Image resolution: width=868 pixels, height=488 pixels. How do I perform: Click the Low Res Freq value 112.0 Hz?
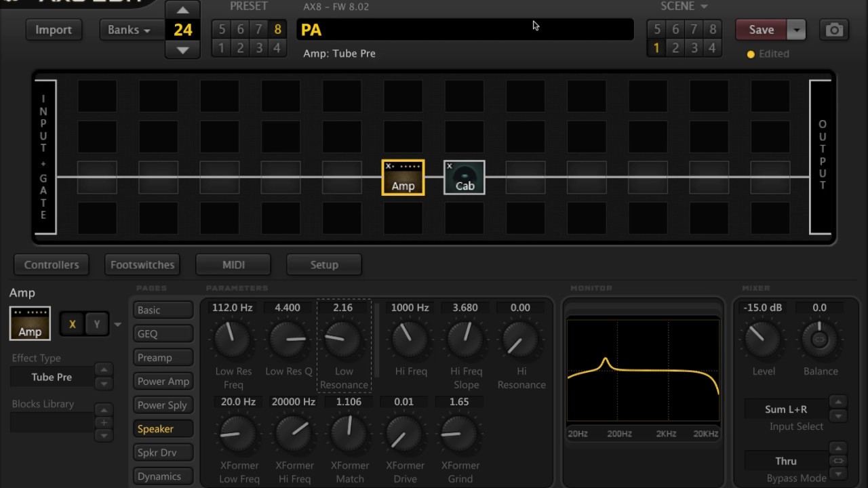tap(232, 308)
